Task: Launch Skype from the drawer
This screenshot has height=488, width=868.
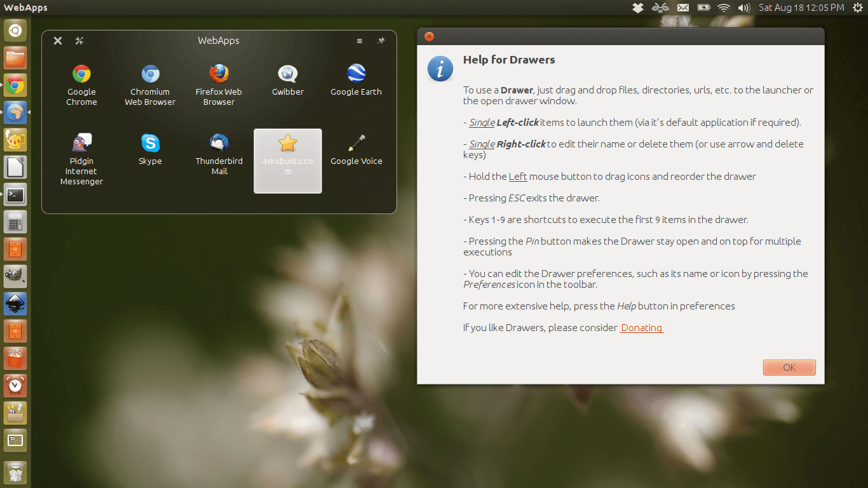Action: tap(150, 149)
